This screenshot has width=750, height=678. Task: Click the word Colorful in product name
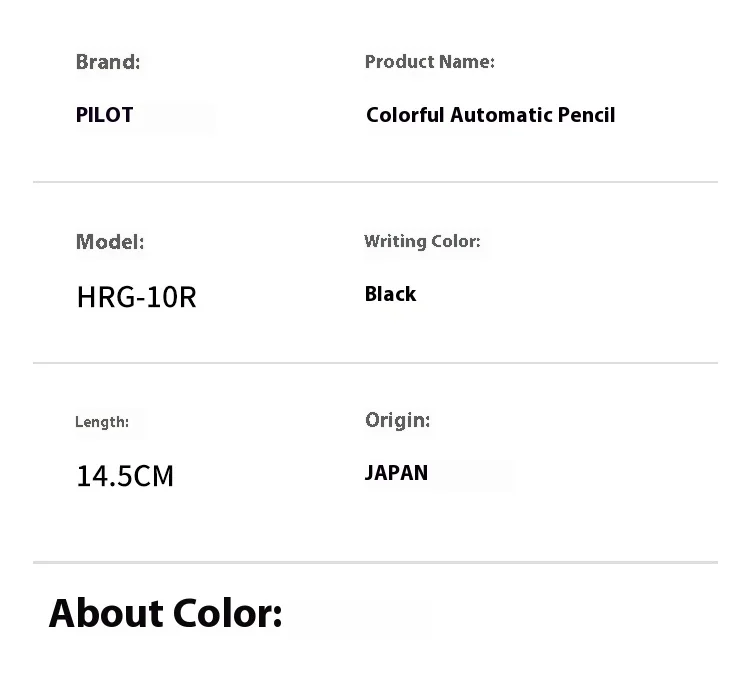click(405, 115)
